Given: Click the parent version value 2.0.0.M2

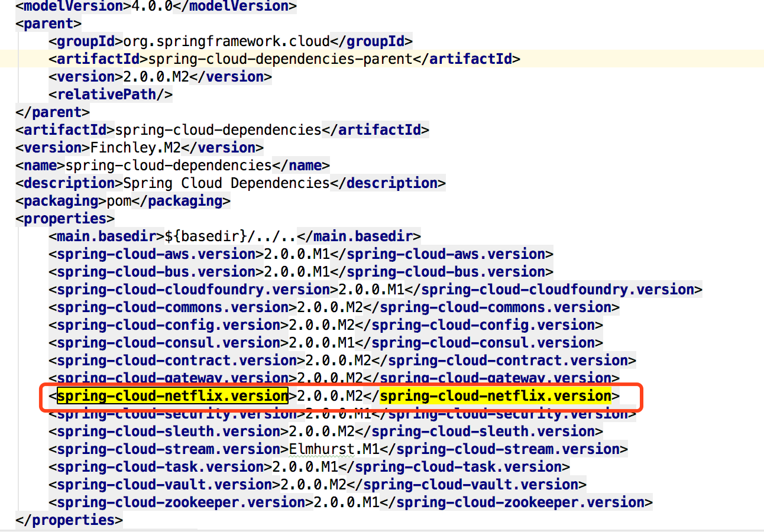Looking at the screenshot, I should point(156,77).
